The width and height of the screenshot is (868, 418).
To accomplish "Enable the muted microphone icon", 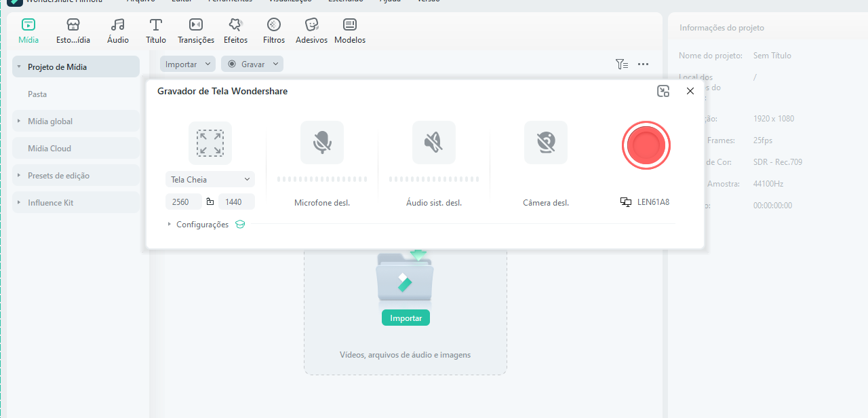I will 322,142.
